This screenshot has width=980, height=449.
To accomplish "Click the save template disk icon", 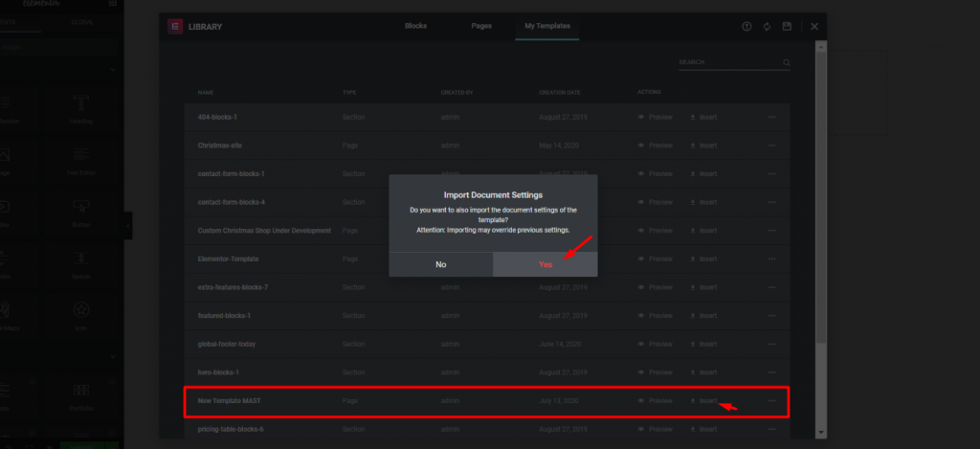I will [787, 27].
